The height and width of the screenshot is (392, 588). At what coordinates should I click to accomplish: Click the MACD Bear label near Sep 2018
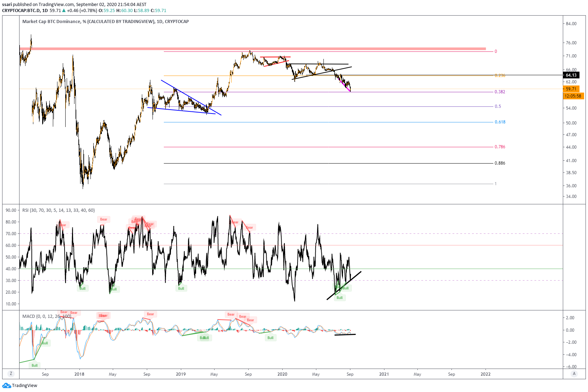point(150,314)
